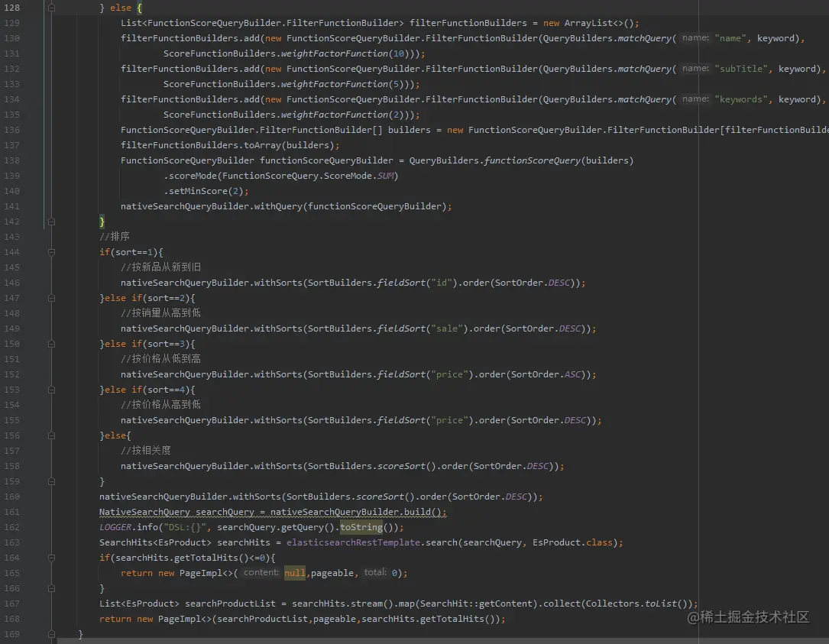The image size is (829, 644).
Task: Click the highlighted "null" argument on line 165
Action: pos(294,573)
